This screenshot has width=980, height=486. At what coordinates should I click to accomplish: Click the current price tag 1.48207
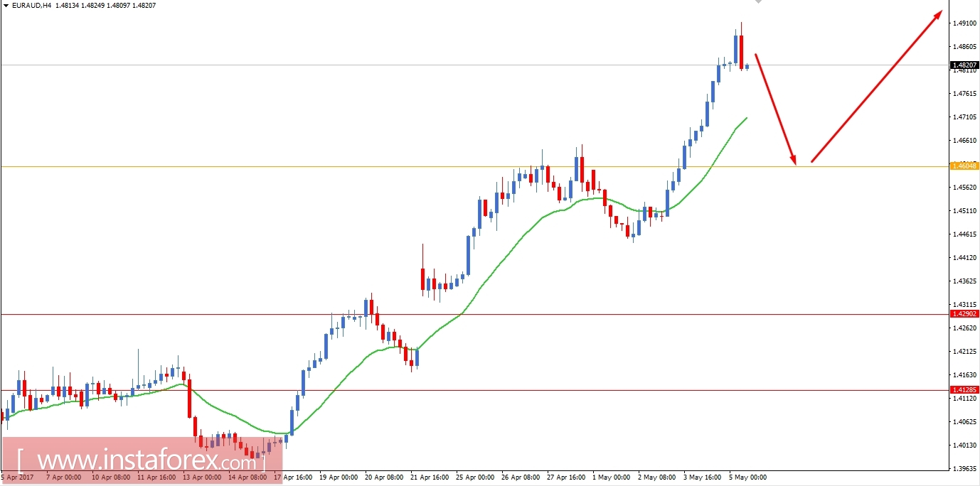pyautogui.click(x=965, y=65)
